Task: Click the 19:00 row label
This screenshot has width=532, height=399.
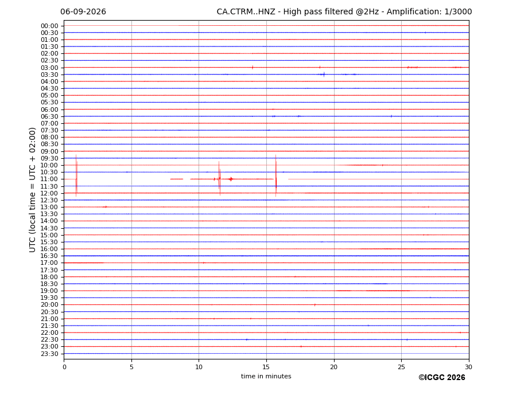Action: coord(49,291)
